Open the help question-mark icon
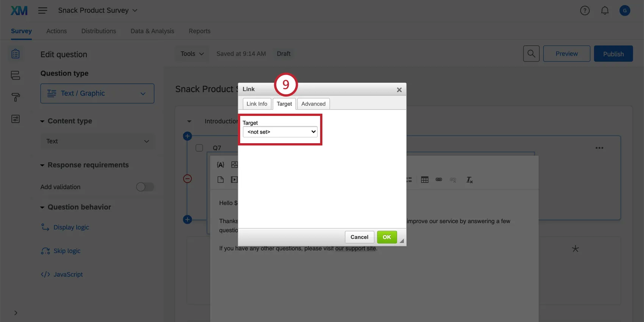This screenshot has width=644, height=322. point(585,11)
